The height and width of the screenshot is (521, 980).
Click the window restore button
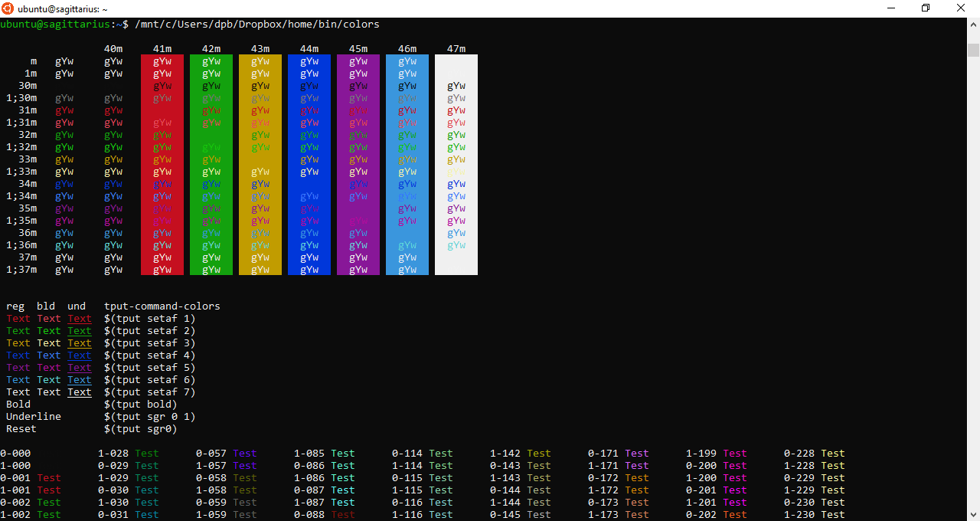pos(925,8)
